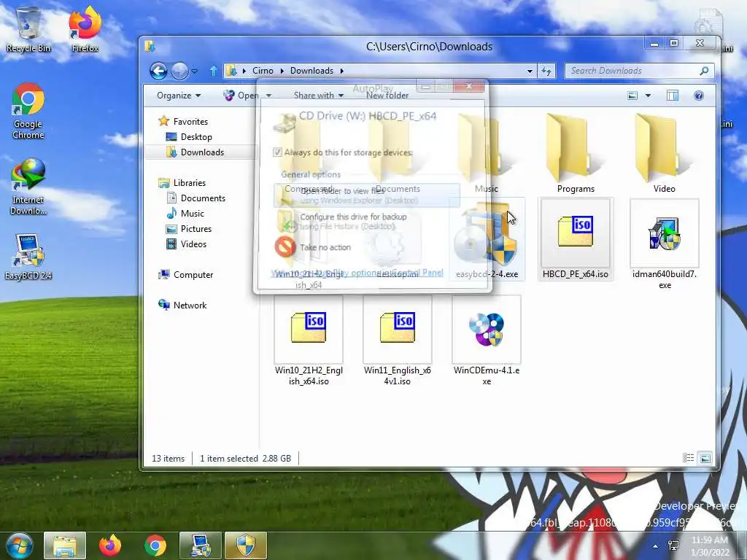Click Firefox on the taskbar

(x=110, y=545)
